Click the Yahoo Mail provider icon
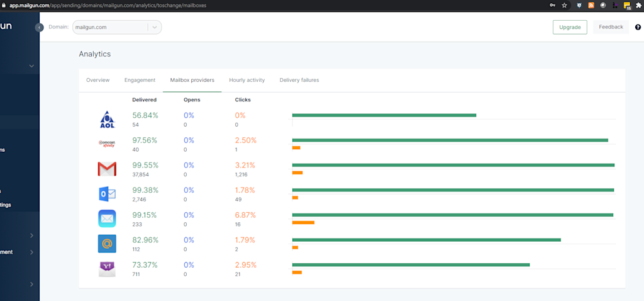 pyautogui.click(x=107, y=269)
